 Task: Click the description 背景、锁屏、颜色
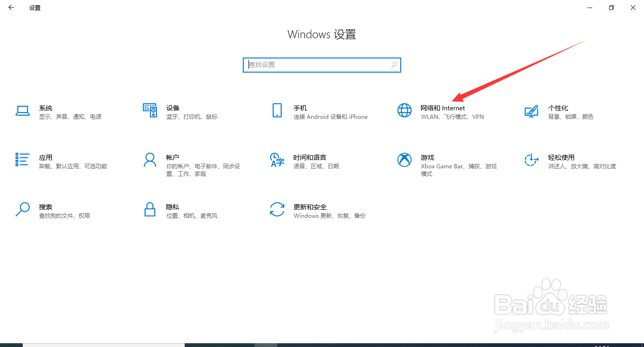571,117
